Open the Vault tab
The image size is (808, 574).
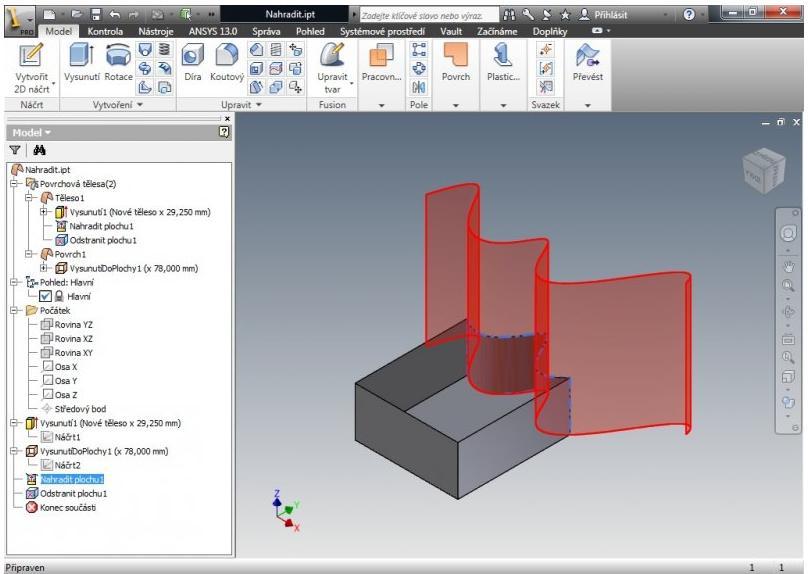pos(451,31)
